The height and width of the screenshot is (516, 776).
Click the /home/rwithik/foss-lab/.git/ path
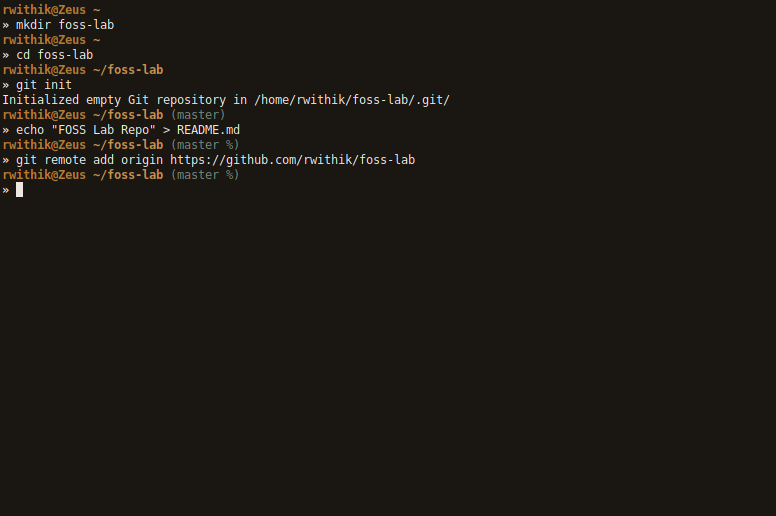(352, 100)
